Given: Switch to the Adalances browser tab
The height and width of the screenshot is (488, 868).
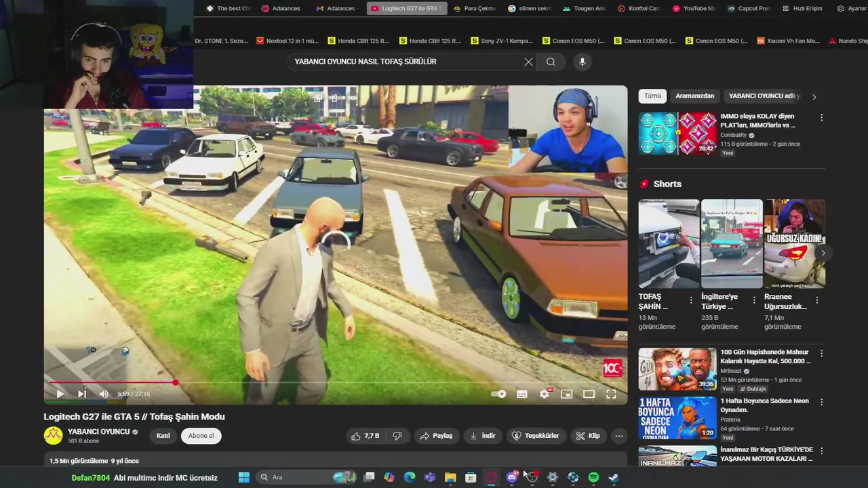Looking at the screenshot, I should 281,8.
